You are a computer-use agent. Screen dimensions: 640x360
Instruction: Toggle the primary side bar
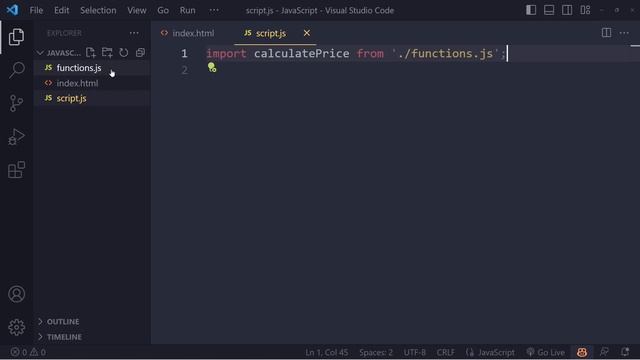pyautogui.click(x=531, y=10)
